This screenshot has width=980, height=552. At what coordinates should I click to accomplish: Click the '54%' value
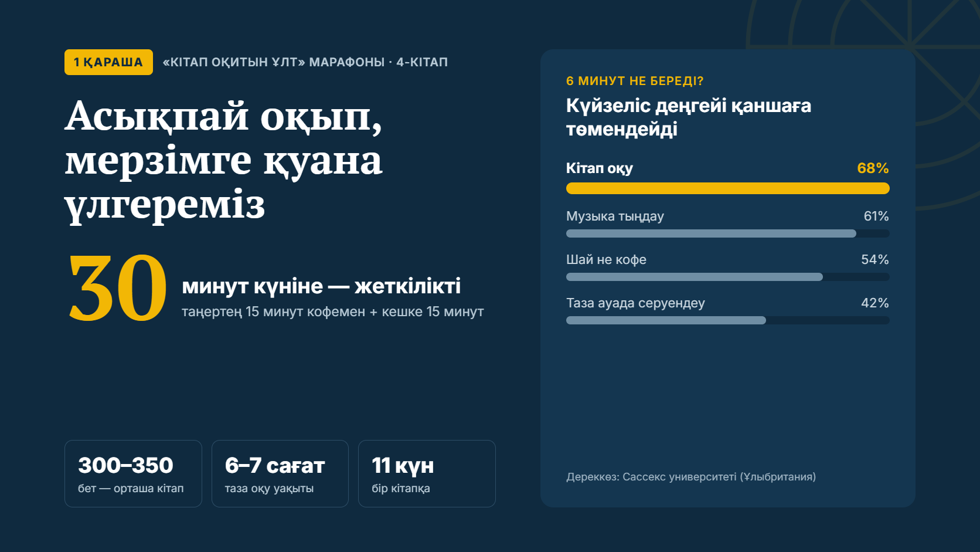[875, 260]
